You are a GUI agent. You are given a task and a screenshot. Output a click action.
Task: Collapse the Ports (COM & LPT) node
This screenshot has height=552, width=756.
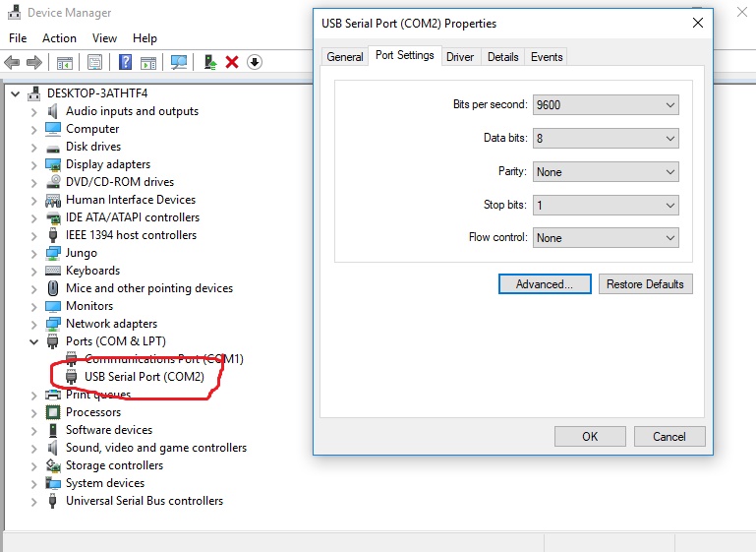coord(33,341)
